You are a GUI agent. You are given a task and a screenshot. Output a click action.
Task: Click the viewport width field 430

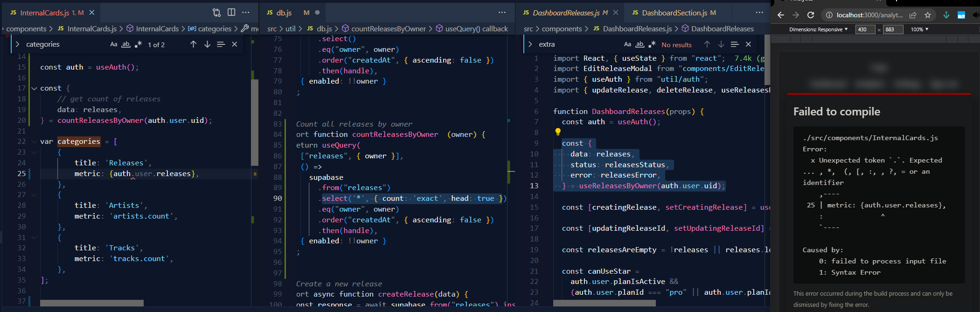[866, 29]
